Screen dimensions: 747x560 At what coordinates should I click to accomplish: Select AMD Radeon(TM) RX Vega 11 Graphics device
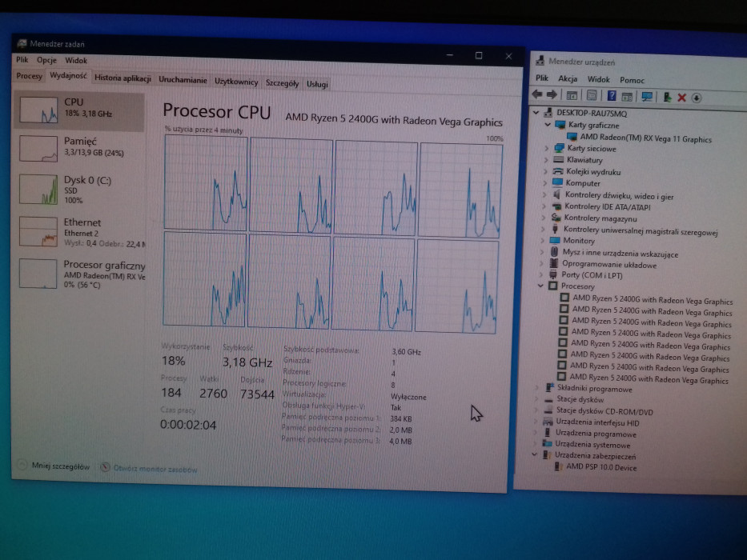(x=645, y=138)
